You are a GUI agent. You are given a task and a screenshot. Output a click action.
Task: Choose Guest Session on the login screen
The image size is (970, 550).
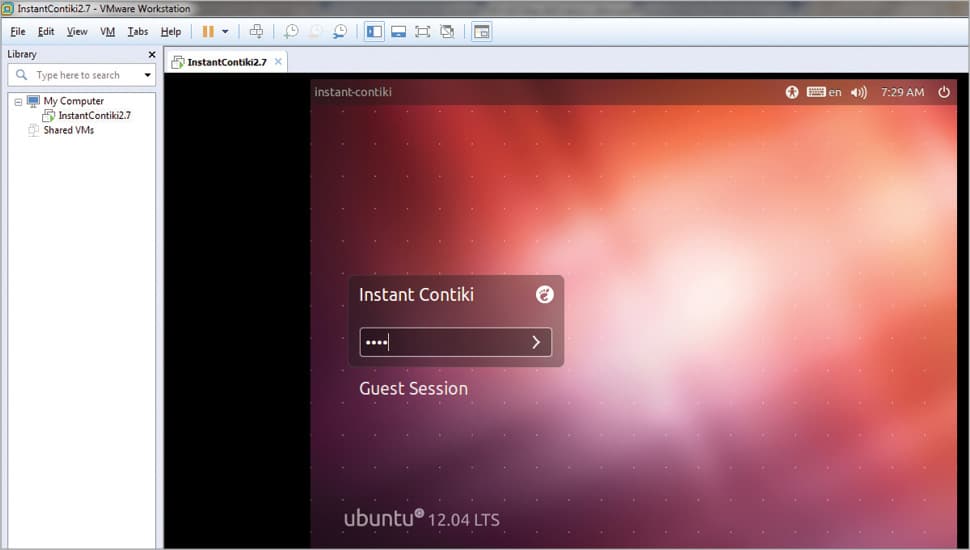tap(413, 388)
